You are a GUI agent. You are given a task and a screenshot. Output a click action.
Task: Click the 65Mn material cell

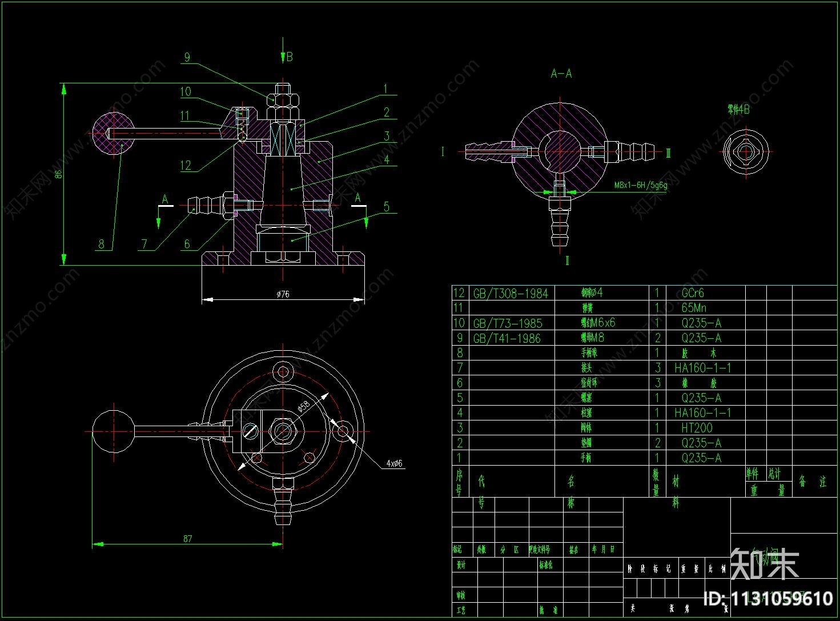[x=694, y=308]
